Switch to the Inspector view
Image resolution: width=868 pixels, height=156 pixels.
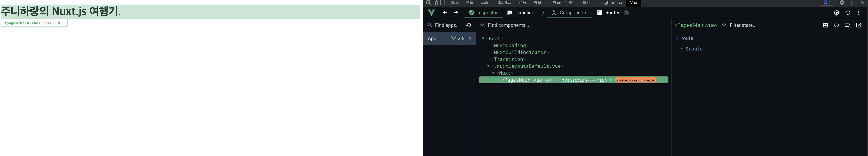tap(483, 12)
